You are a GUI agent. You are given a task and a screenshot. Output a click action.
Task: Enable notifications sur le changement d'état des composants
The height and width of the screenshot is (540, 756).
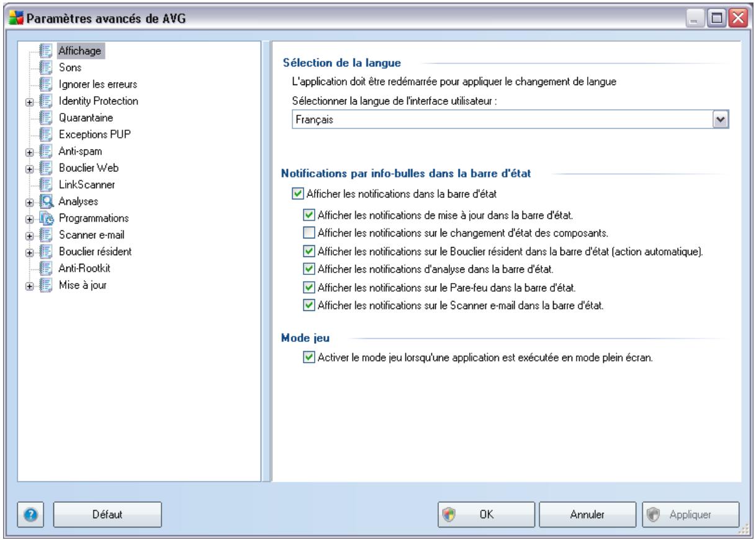(x=309, y=233)
